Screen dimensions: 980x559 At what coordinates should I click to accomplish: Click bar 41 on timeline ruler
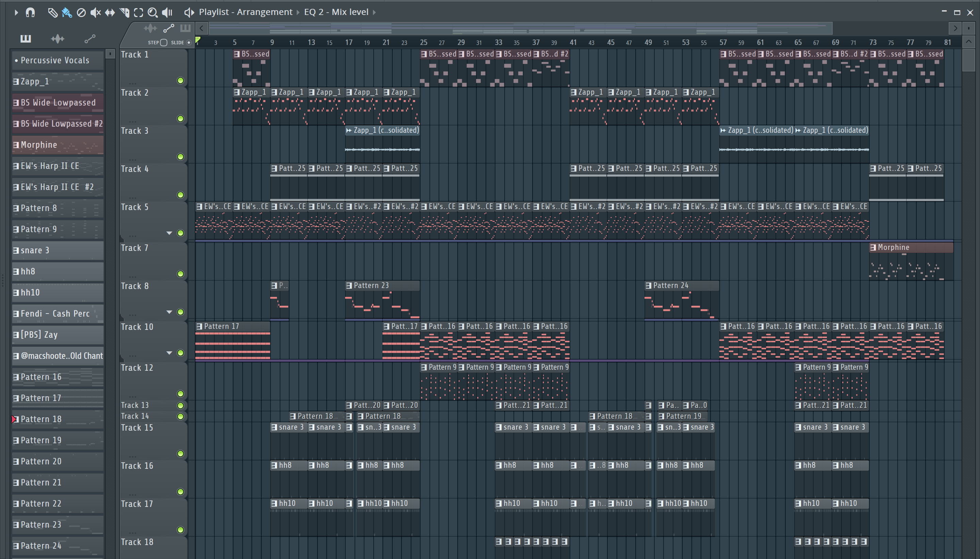573,42
